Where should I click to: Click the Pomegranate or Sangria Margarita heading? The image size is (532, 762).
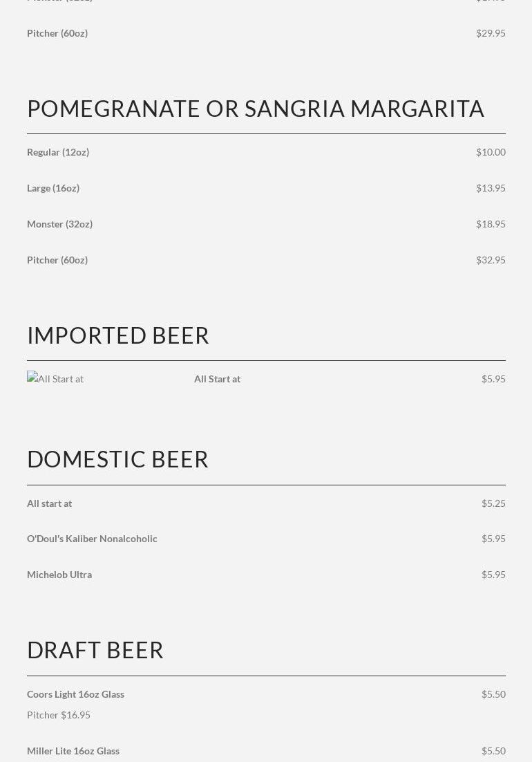point(256,109)
